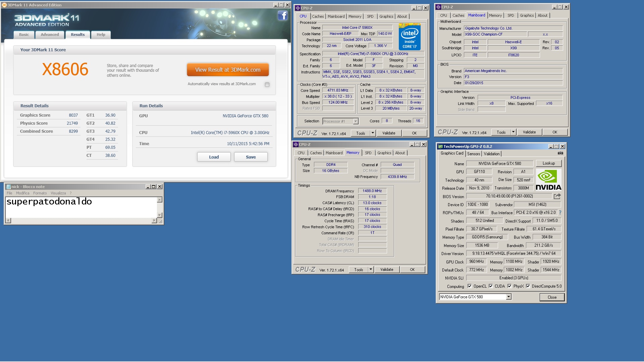Click the Close button in GPU-Z

(552, 297)
